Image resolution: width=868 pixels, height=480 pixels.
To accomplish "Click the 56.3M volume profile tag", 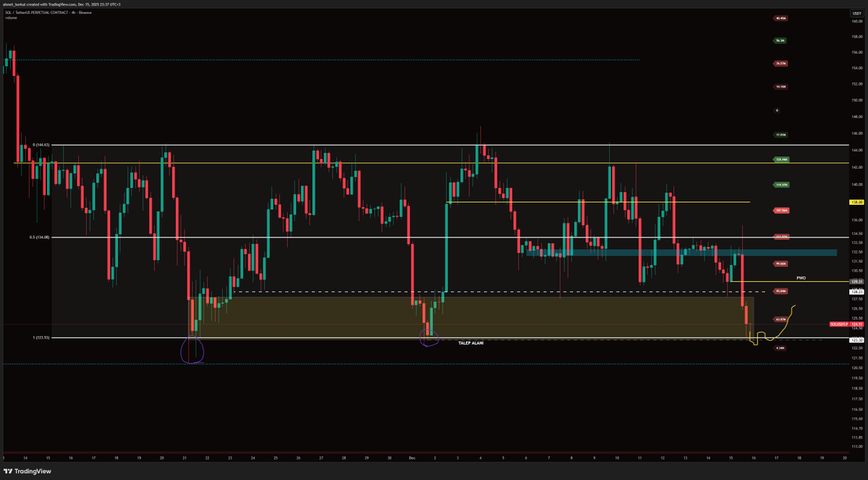I will pyautogui.click(x=780, y=41).
